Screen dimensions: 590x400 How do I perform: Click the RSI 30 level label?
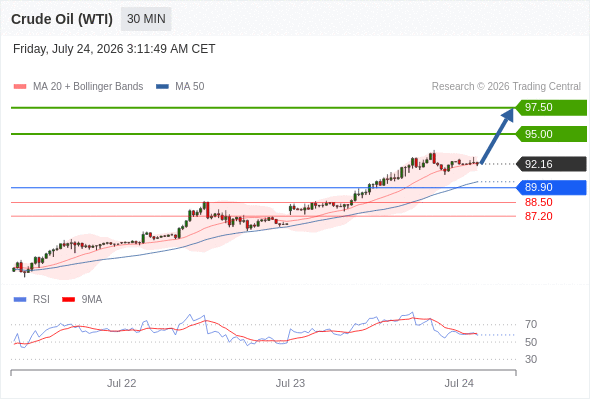click(x=531, y=359)
